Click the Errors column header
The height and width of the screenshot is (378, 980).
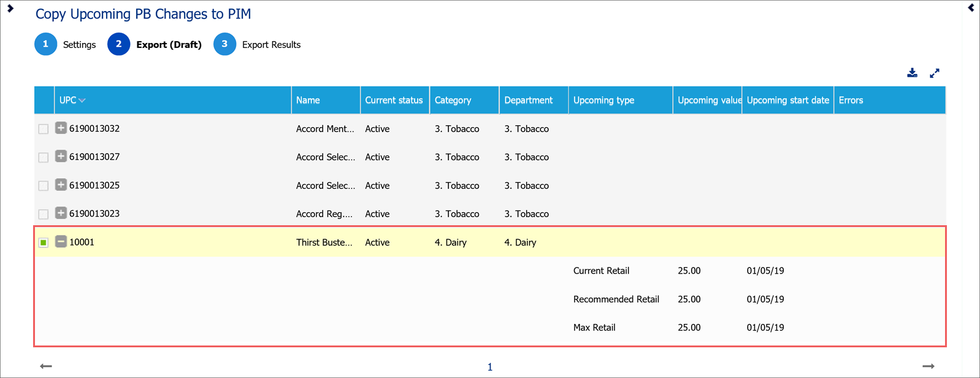890,100
